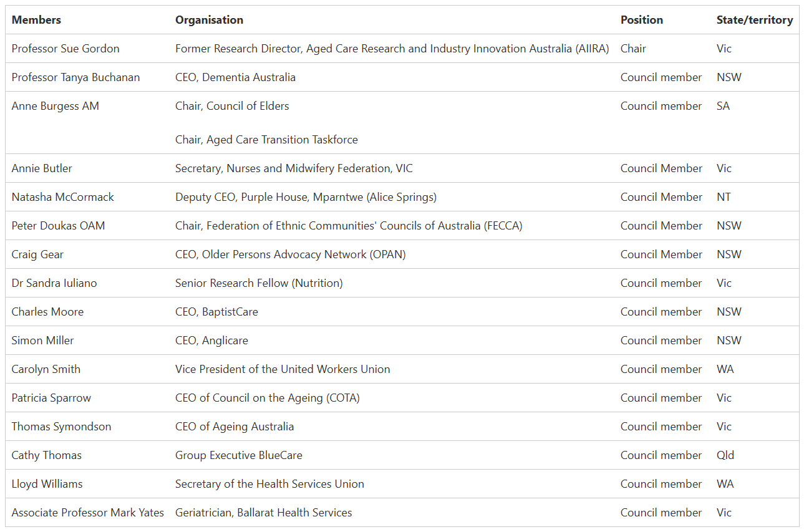Click the State/territory column header

(754, 20)
